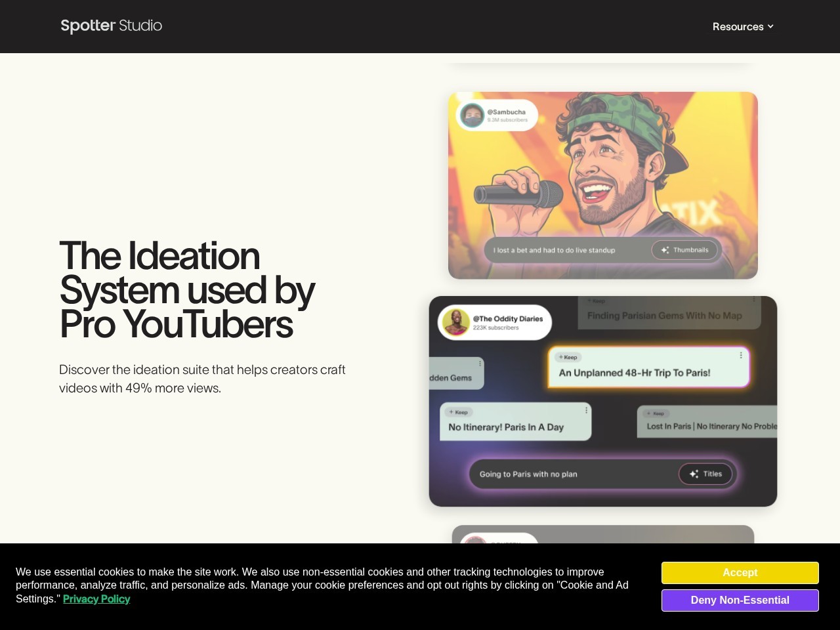Viewport: 840px width, 630px height.
Task: Select the 'Finding Parisian Gems With No Map' card
Action: coord(669,312)
